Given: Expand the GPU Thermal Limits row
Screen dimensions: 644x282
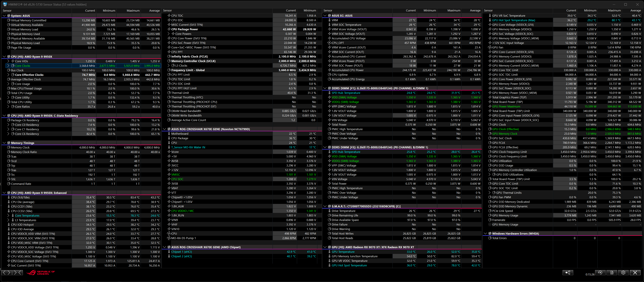Looking at the screenshot, I should click(x=490, y=193).
